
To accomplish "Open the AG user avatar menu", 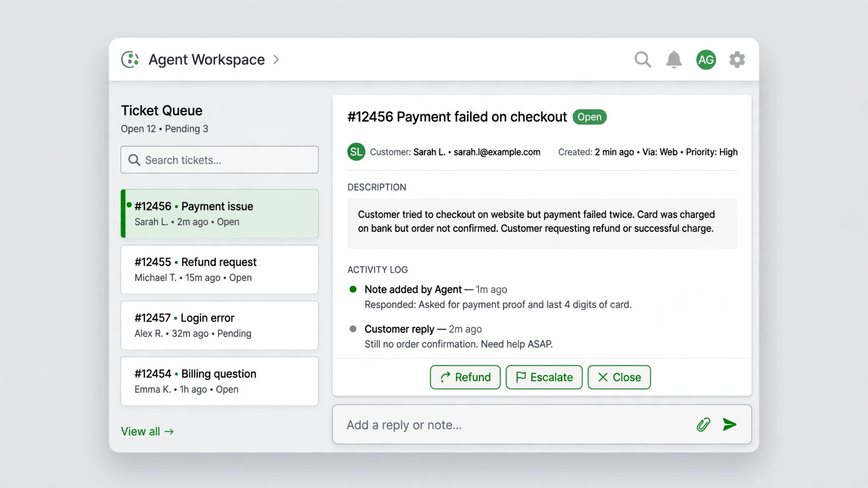I will click(x=706, y=60).
